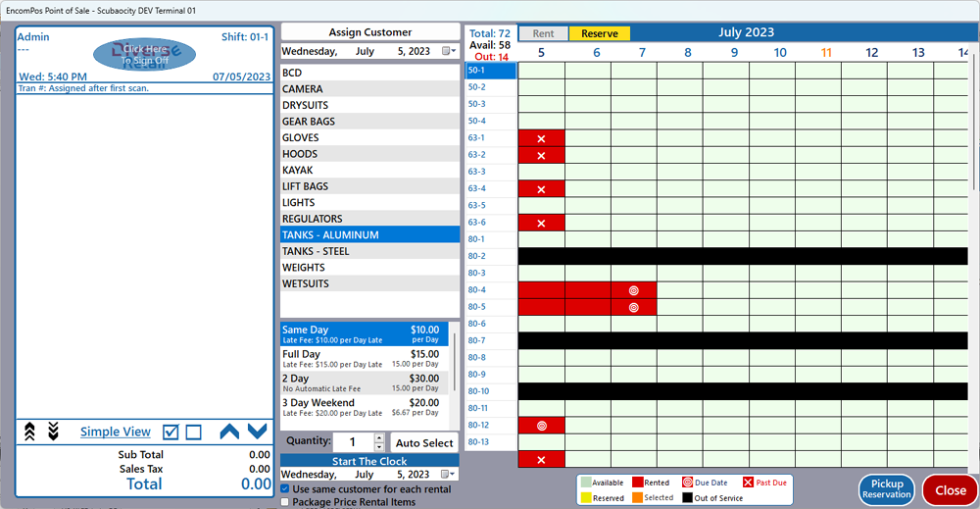Viewport: 980px width, 509px height.
Task: Toggle Use same customer for each rental
Action: pos(285,488)
